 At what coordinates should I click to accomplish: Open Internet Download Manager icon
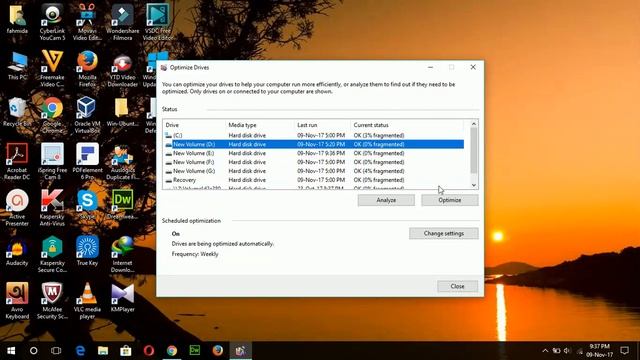pos(122,254)
